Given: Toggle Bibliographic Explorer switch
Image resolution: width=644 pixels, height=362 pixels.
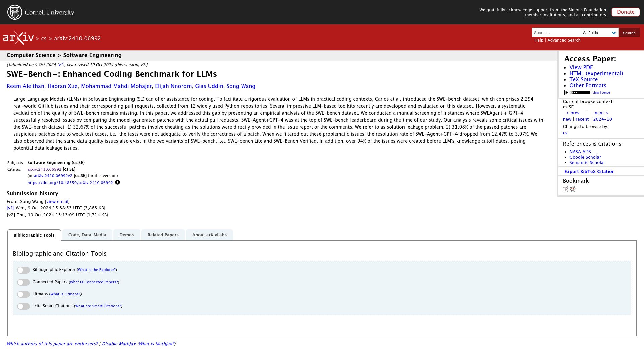Looking at the screenshot, I should coord(23,270).
